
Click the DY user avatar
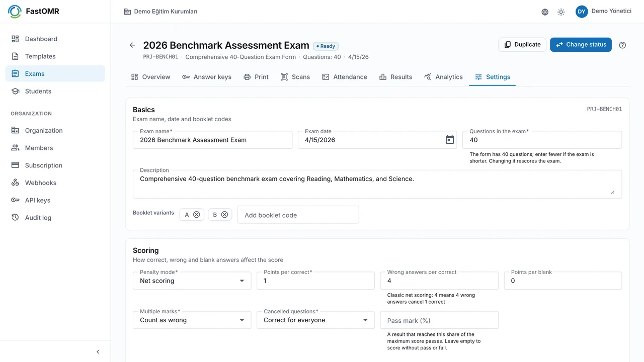coord(582,12)
